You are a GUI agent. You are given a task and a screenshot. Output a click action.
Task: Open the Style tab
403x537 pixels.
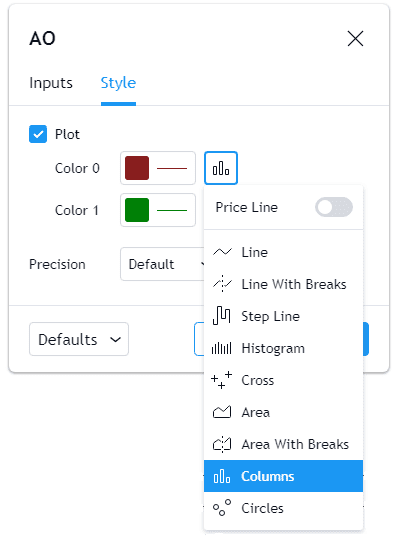118,83
